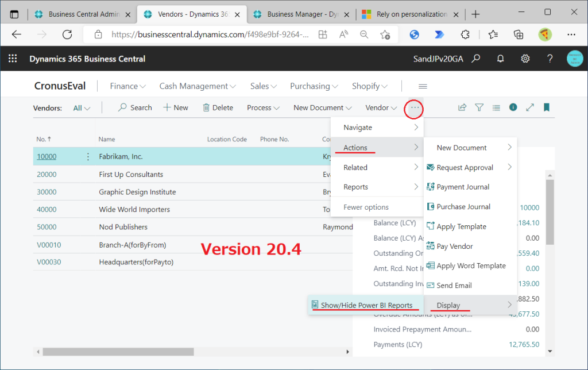Open the more options ellipsis in action bar
The image size is (588, 370).
click(414, 108)
